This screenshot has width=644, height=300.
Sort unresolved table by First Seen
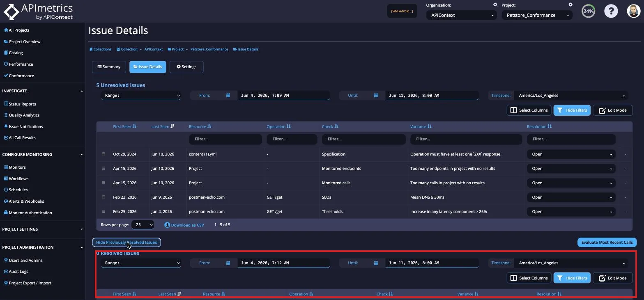coord(124,126)
